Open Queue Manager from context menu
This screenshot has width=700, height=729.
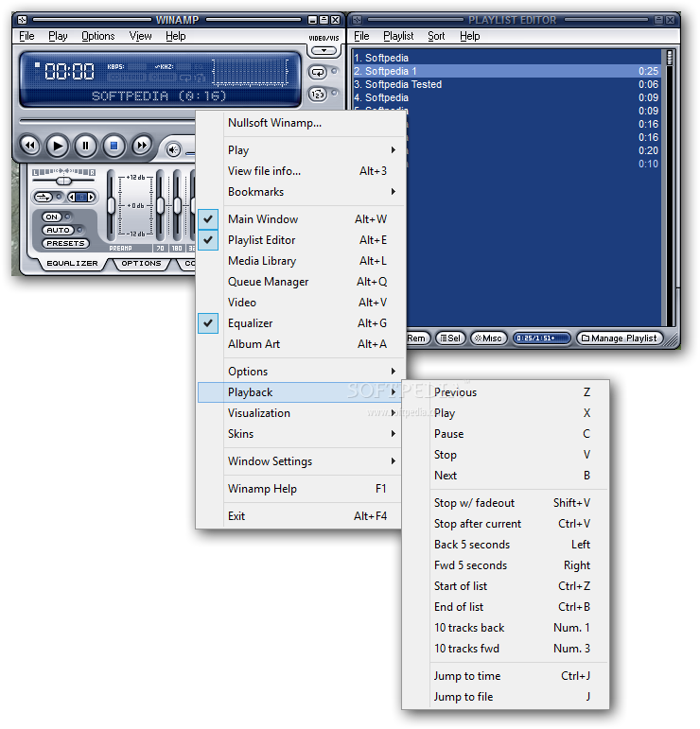point(300,282)
